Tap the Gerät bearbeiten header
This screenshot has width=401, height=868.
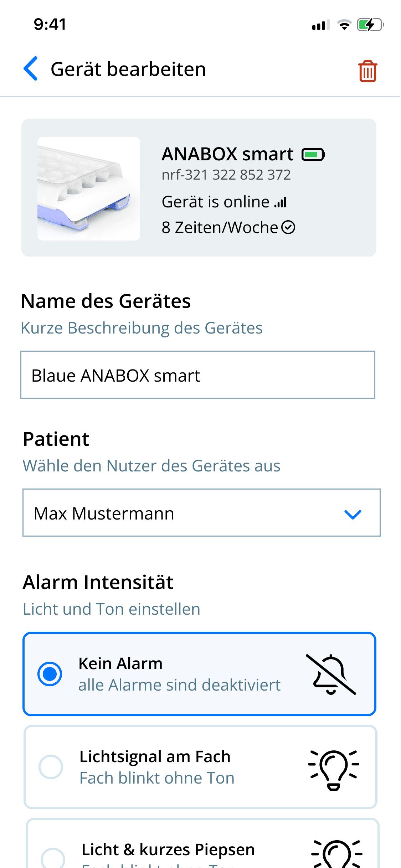coord(128,69)
